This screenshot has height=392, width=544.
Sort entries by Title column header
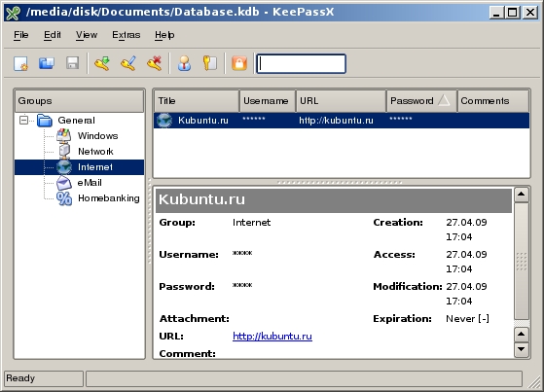197,101
